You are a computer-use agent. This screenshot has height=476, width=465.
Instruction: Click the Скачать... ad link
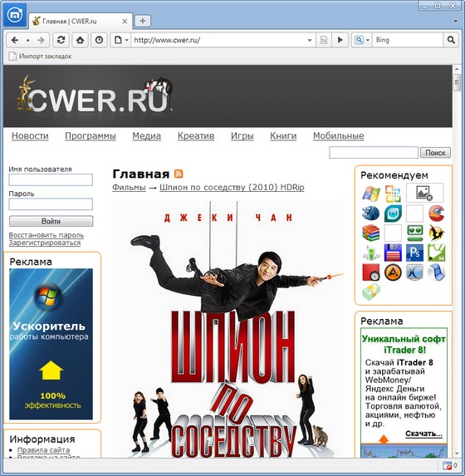pyautogui.click(x=423, y=434)
